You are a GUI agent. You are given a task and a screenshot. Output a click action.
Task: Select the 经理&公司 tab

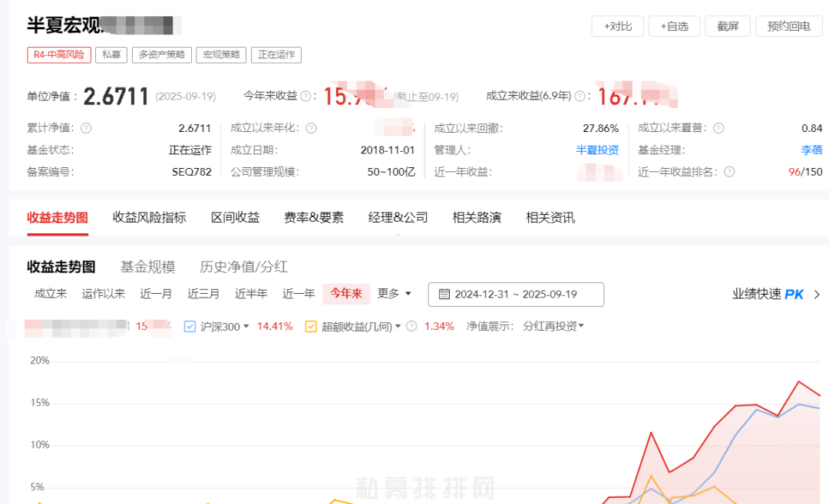[398, 218]
